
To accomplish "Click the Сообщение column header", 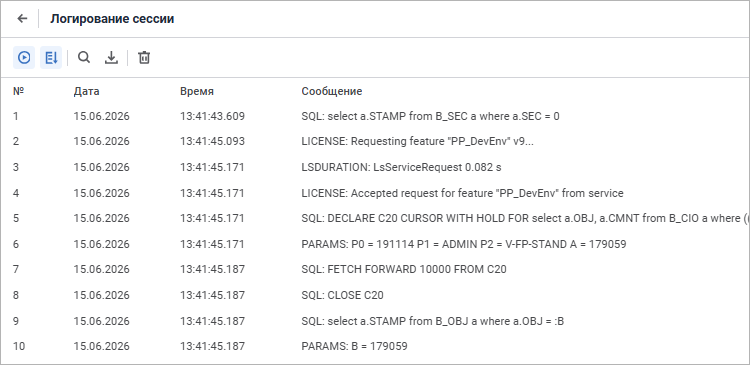I will coord(331,91).
